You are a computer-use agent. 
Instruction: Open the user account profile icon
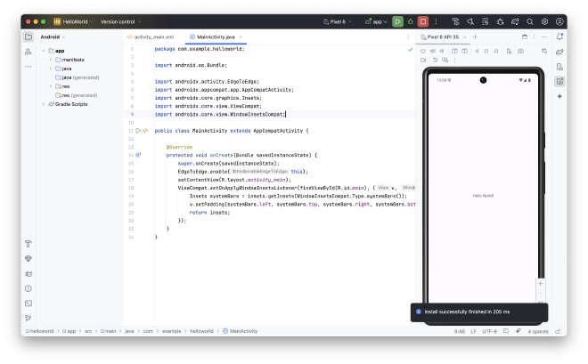(x=559, y=21)
